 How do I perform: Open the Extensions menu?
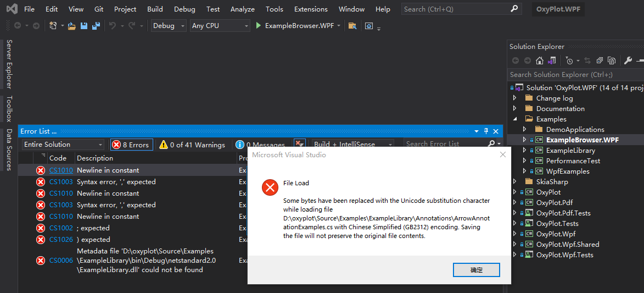311,9
